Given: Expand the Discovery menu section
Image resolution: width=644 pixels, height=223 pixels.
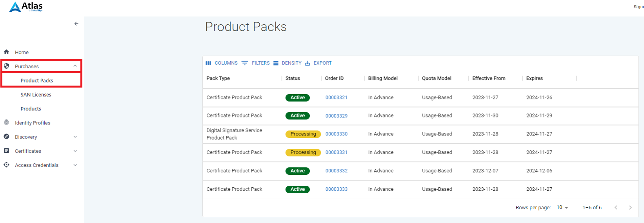Looking at the screenshot, I should 75,137.
